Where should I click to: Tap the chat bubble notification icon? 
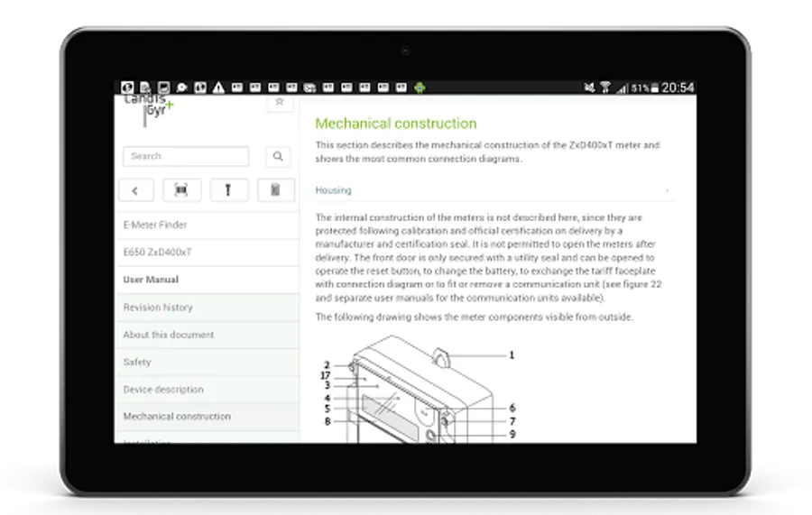tap(181, 87)
